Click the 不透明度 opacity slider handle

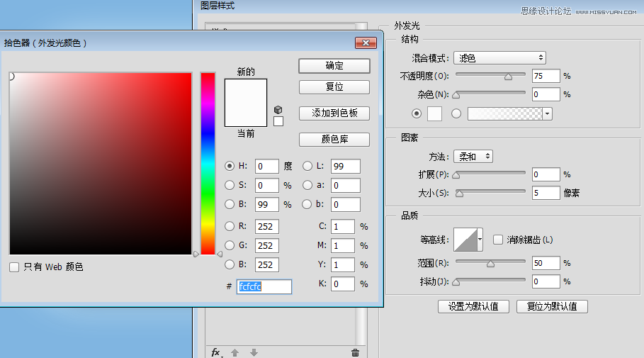point(509,77)
